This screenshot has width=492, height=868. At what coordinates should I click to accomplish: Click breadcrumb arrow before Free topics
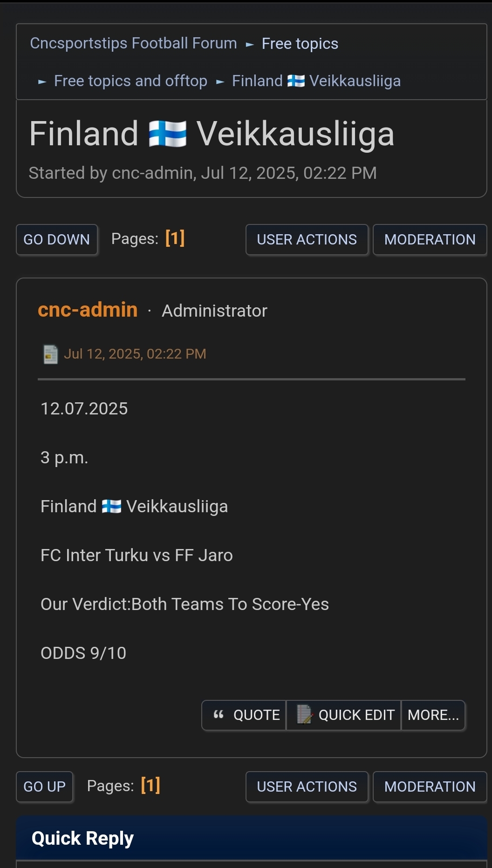pos(250,45)
